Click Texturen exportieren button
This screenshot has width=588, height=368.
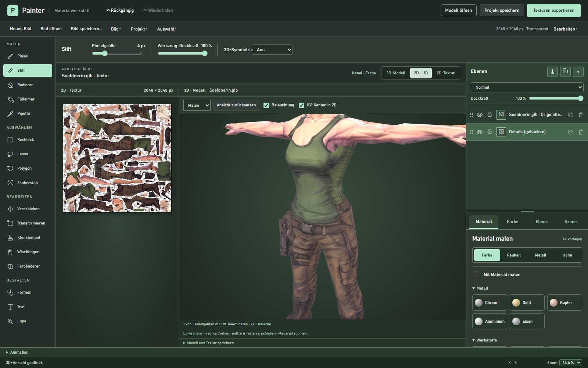[x=553, y=10]
